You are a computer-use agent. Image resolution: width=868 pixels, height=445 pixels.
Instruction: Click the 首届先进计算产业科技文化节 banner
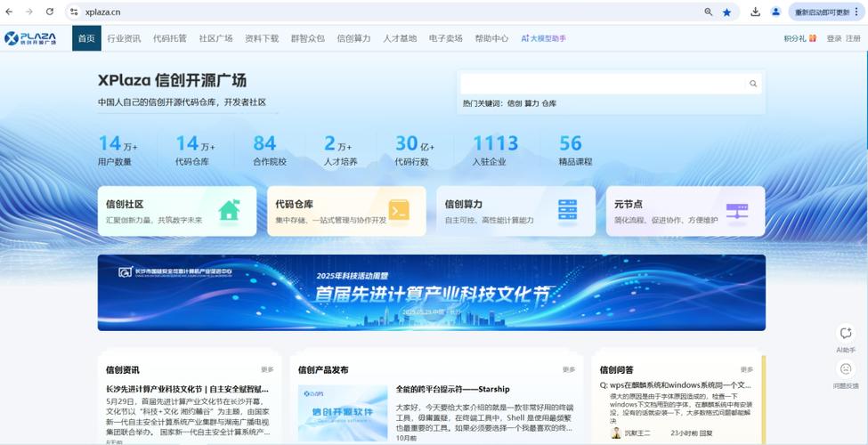point(432,293)
